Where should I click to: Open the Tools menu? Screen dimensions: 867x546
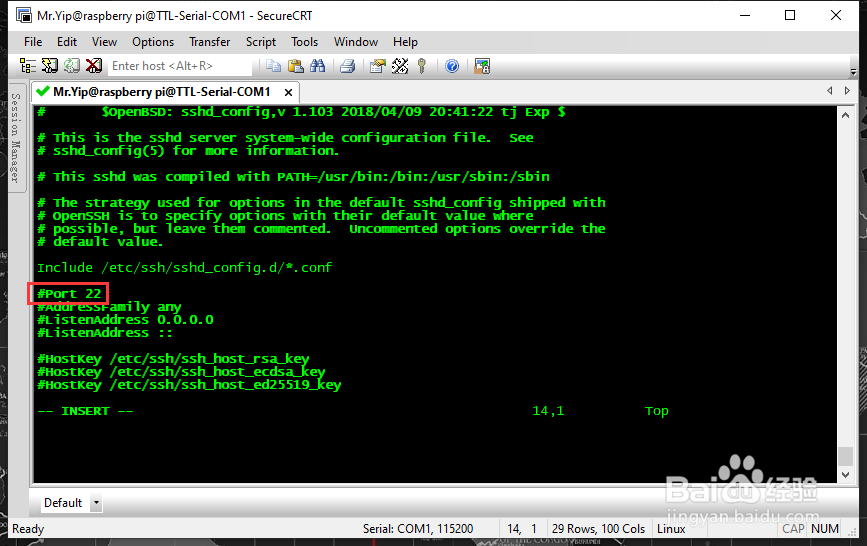click(305, 42)
